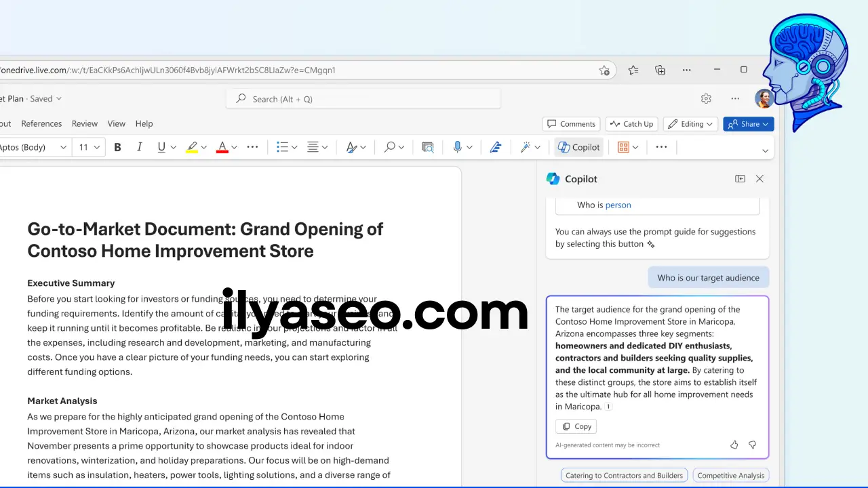The height and width of the screenshot is (488, 868).
Task: Click the Designer magic wand icon
Action: click(526, 147)
